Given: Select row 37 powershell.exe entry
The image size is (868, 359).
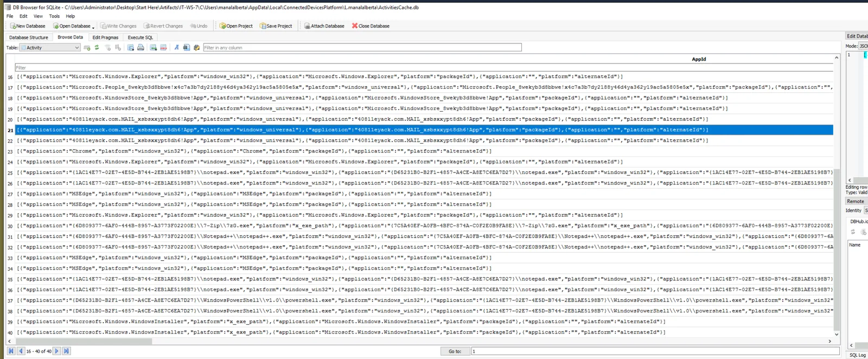Looking at the screenshot, I should coord(424,300).
